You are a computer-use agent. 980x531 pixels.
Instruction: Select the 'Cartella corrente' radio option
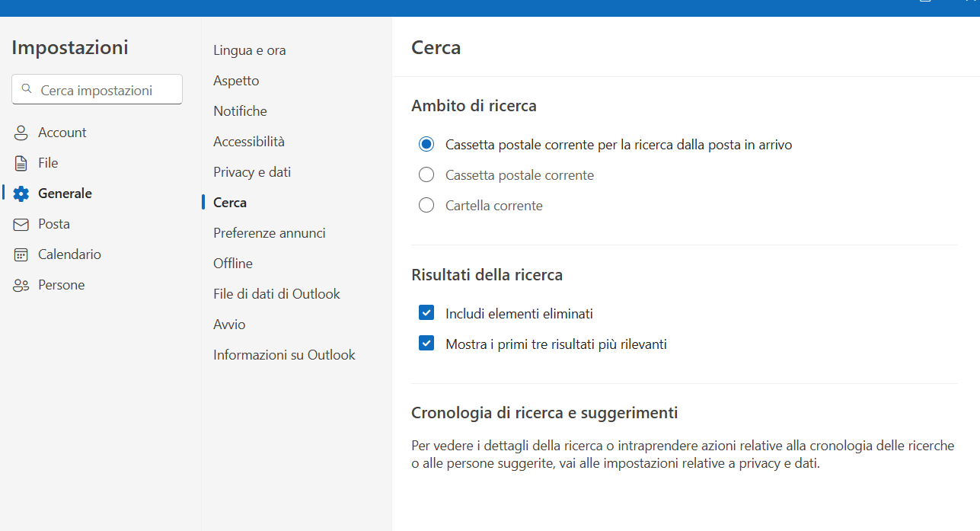426,206
